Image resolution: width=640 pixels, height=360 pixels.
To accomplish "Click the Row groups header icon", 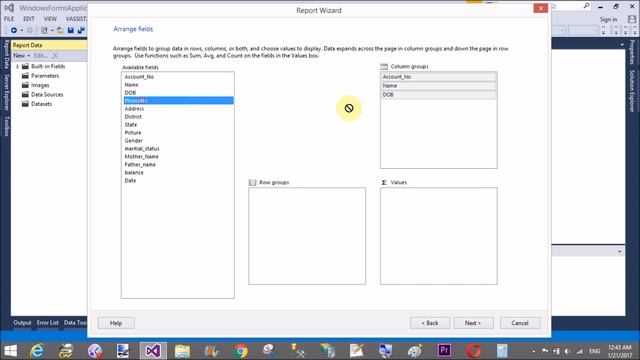I will (252, 182).
